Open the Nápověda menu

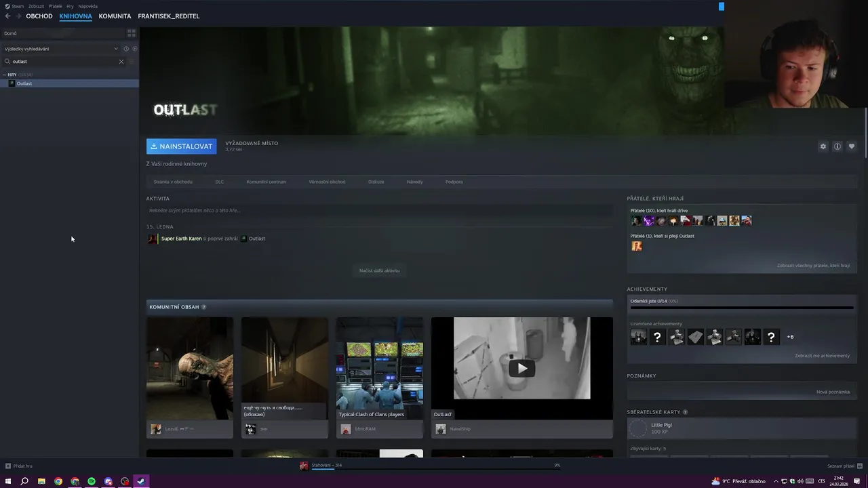[87, 6]
